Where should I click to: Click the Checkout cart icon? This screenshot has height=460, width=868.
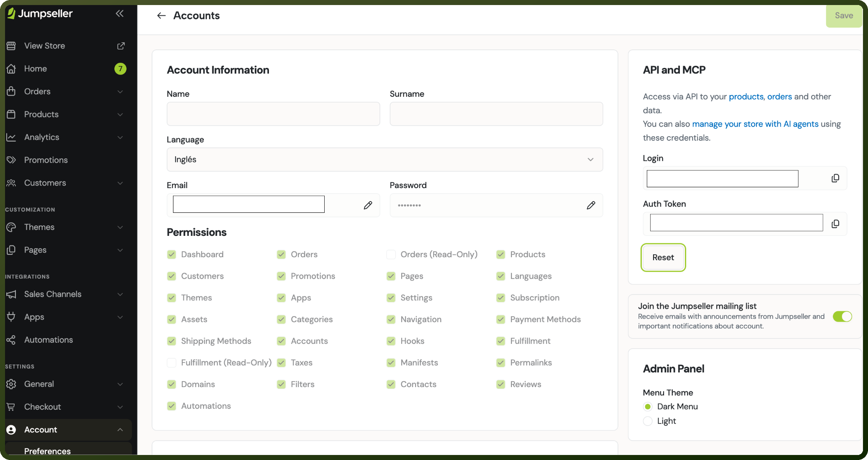tap(11, 407)
